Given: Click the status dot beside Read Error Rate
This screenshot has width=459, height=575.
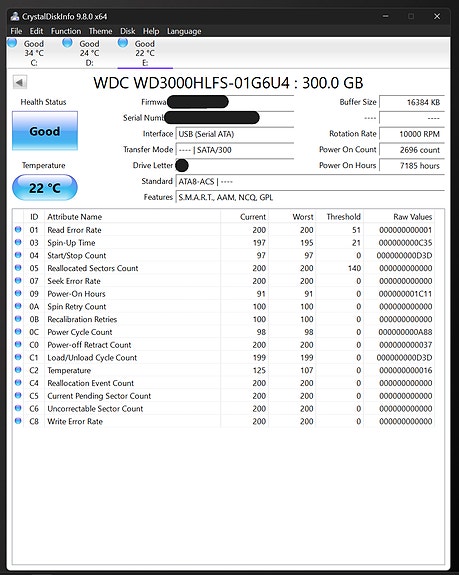Looking at the screenshot, I should click(x=18, y=230).
